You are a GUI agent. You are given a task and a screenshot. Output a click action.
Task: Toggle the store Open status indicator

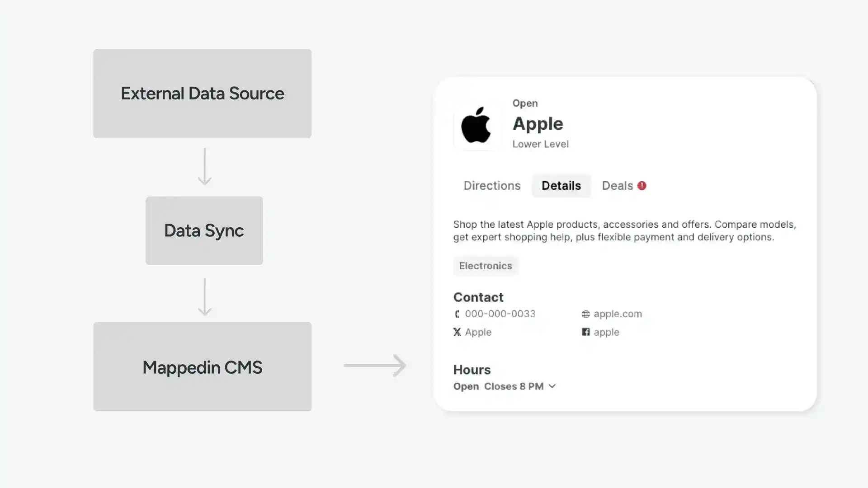point(524,103)
